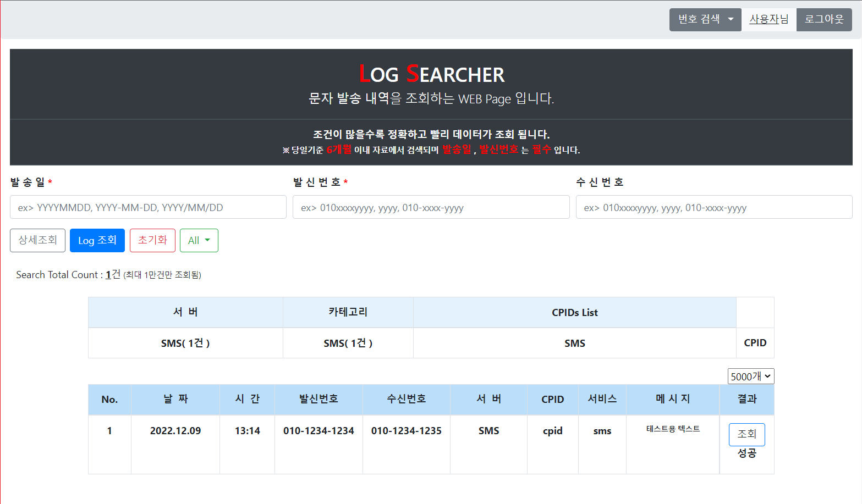862x504 pixels.
Task: Select the SMS( 1건 ) server cell
Action: [x=185, y=342]
